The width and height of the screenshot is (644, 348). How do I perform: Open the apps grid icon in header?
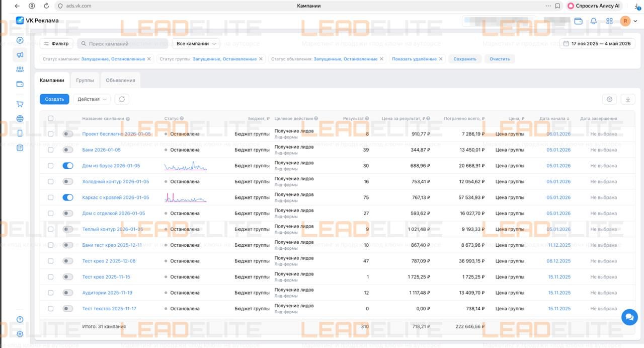coord(609,21)
